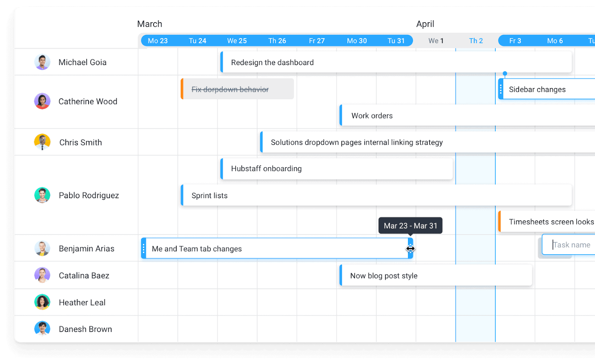Select the Th 2 today date header
This screenshot has width=595, height=364.
(476, 41)
